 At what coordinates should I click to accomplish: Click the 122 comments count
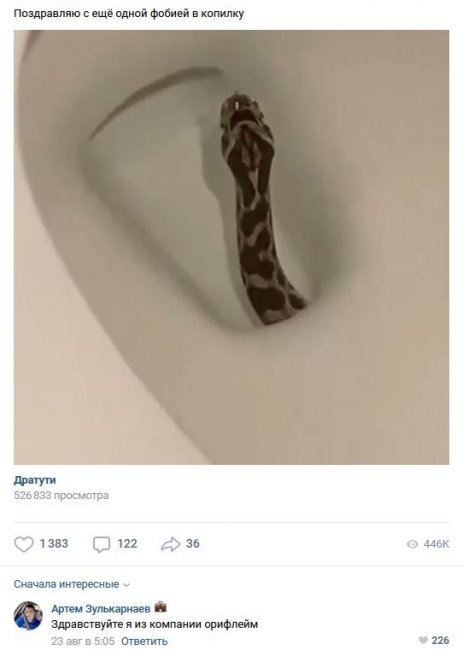pos(127,544)
